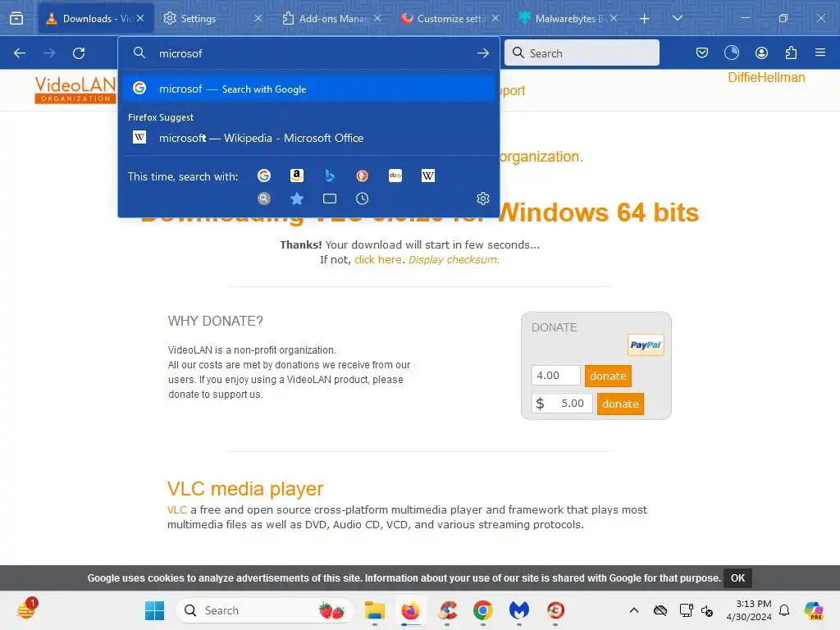Open the Firefox account icon
The image size is (840, 630).
pyautogui.click(x=761, y=52)
